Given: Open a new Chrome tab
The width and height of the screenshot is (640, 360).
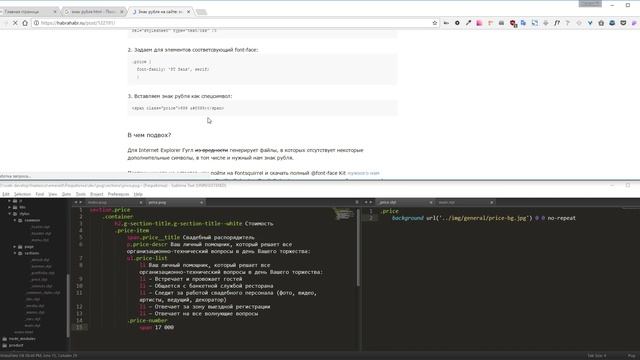Looking at the screenshot, I should 202,12.
